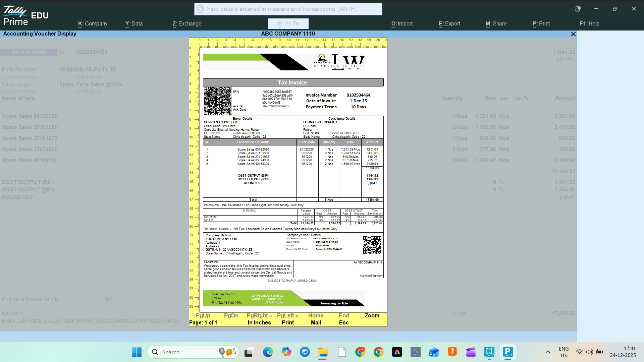The image size is (644, 362).
Task: Click the notification bell icon
Action: pyautogui.click(x=578, y=9)
